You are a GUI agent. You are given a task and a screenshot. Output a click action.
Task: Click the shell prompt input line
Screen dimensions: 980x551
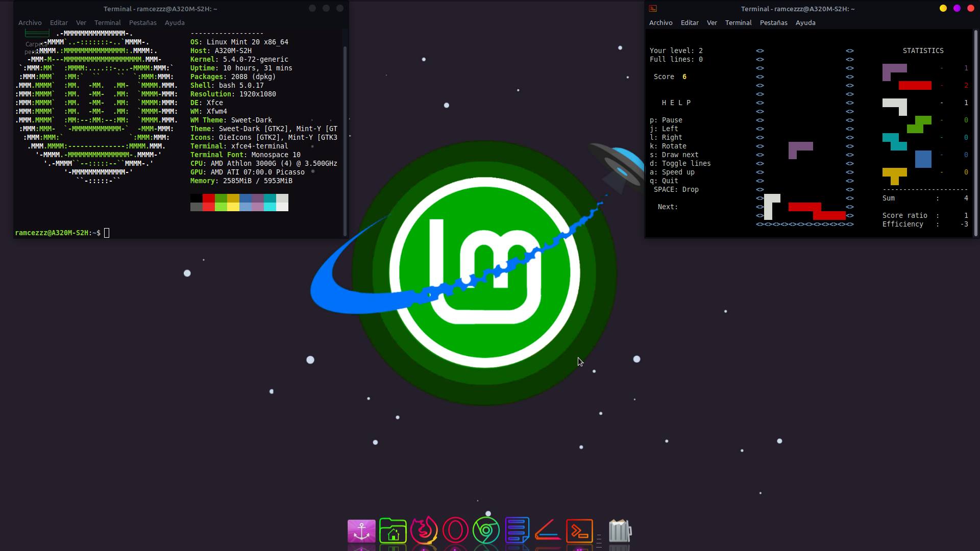point(106,233)
